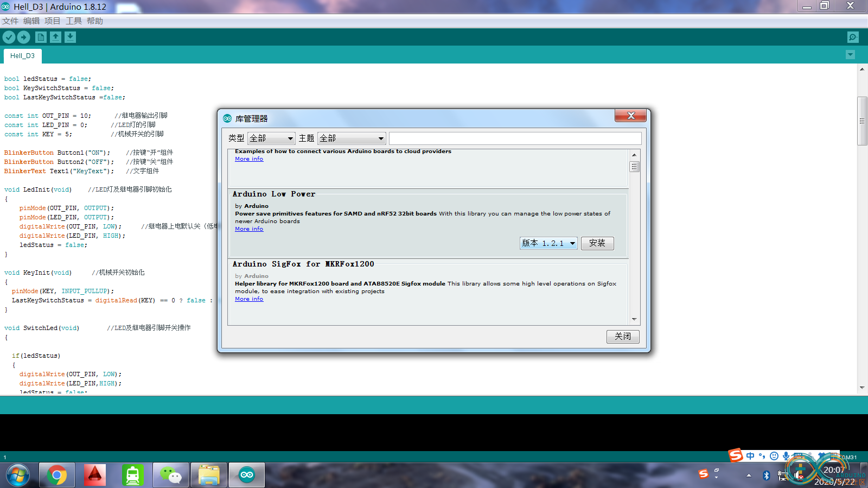Select the Arduino SigFox for MKRFox1200 title

point(303,264)
